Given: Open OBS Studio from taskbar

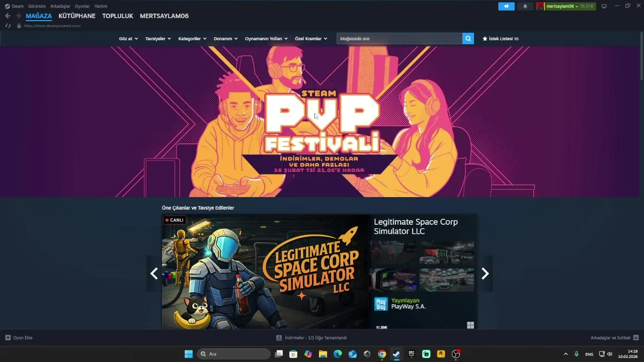Looking at the screenshot, I should [456, 354].
